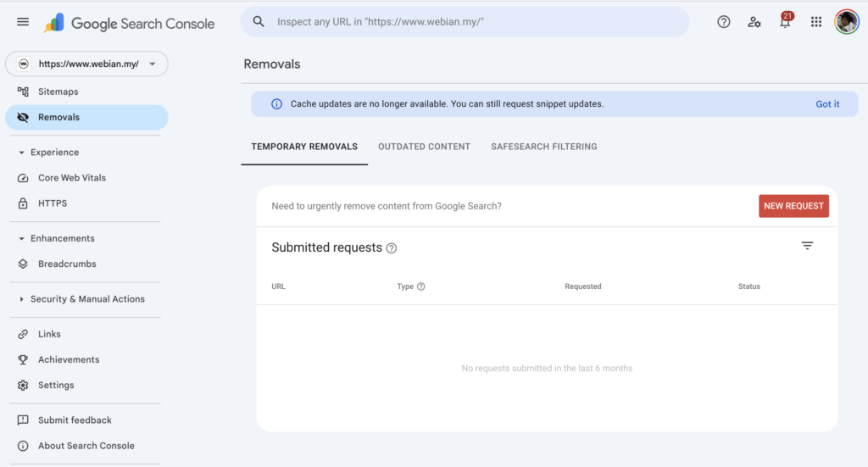Image resolution: width=868 pixels, height=467 pixels.
Task: Open the webian.my property selector dropdown
Action: pyautogui.click(x=86, y=64)
